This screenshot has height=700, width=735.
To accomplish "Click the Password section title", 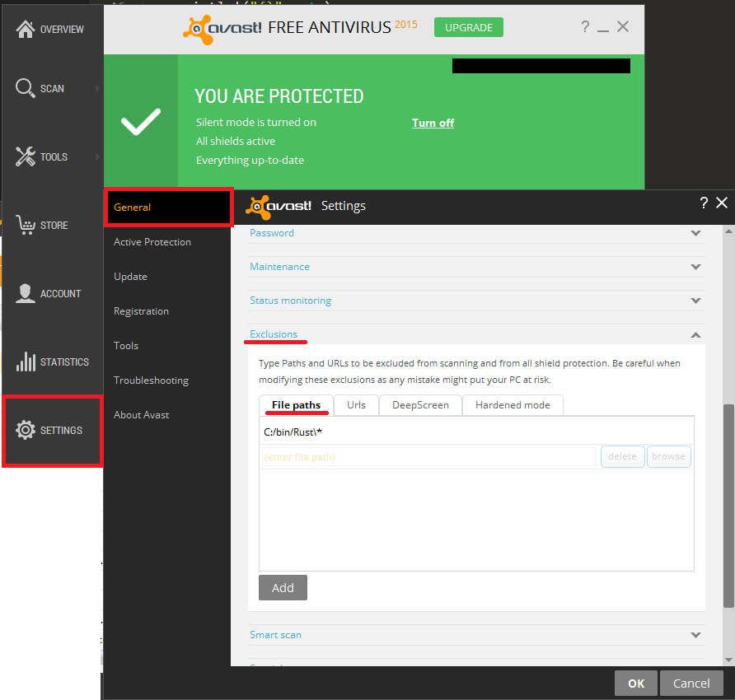I will [x=272, y=233].
